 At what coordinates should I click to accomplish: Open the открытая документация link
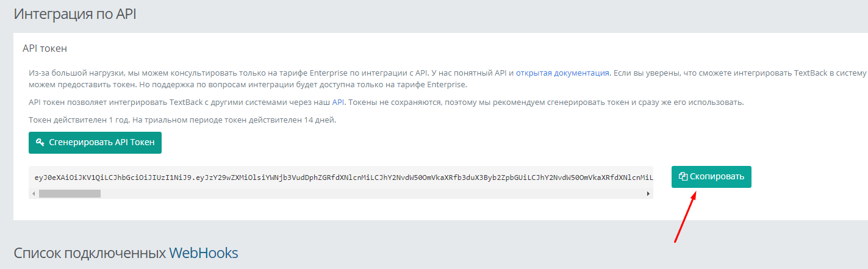pos(562,73)
